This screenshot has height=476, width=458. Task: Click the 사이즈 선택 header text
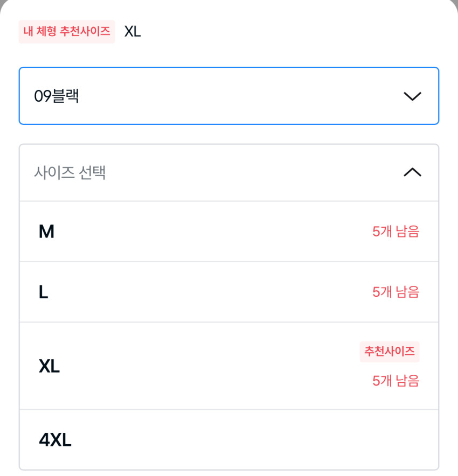click(70, 173)
